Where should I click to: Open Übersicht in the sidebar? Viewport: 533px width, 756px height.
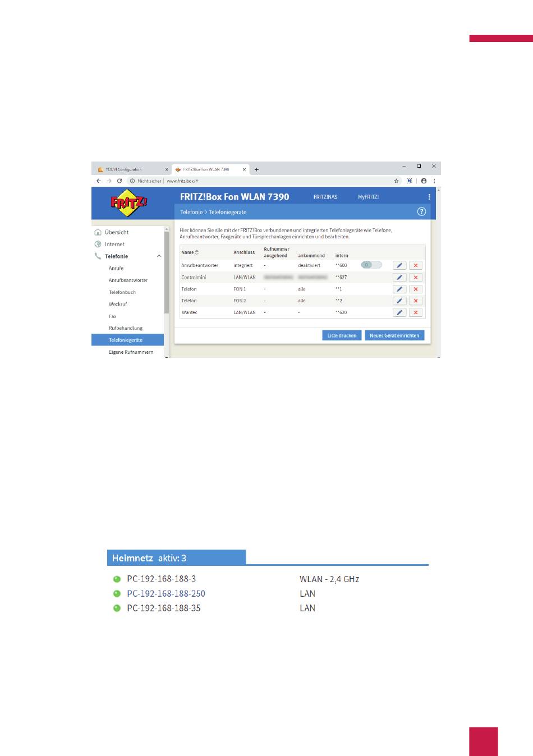pos(117,232)
